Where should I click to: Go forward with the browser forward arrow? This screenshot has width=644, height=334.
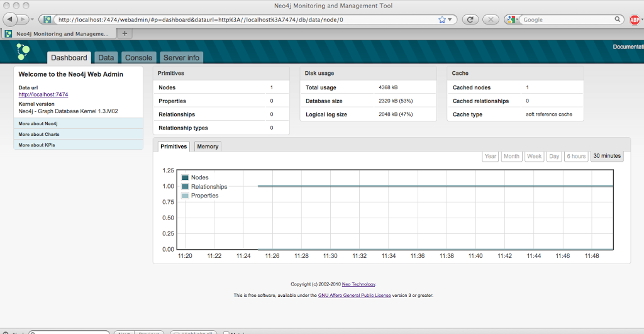coord(23,19)
